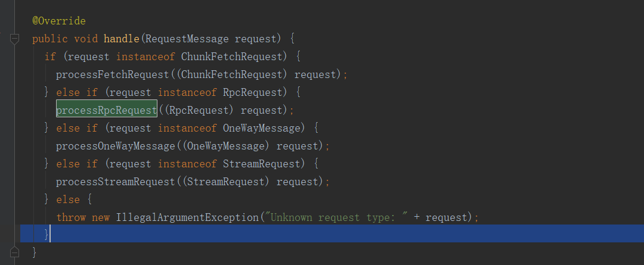Place caret on highlighted closing brace line
The width and height of the screenshot is (644, 265).
coord(332,233)
